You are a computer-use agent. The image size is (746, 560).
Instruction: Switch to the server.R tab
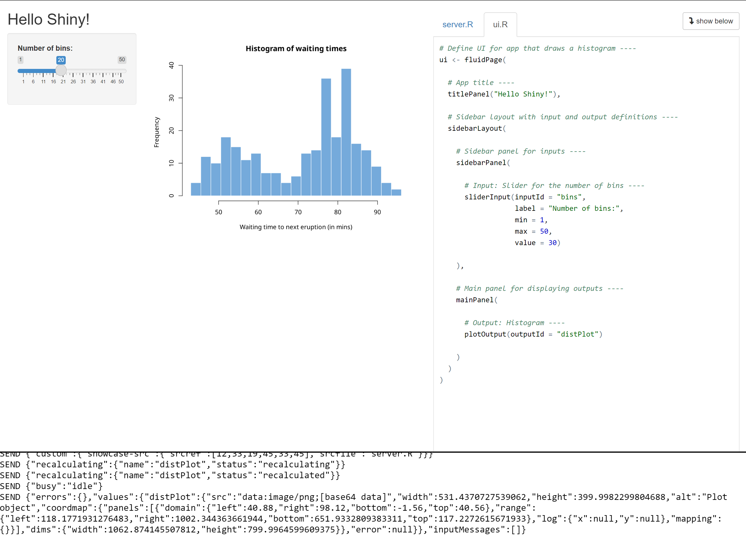(457, 24)
